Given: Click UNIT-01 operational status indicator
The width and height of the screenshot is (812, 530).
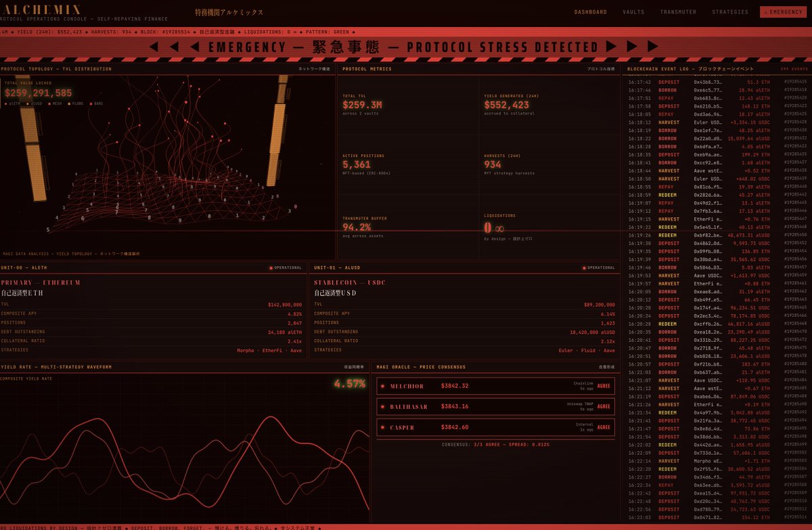Looking at the screenshot, I should [x=598, y=268].
